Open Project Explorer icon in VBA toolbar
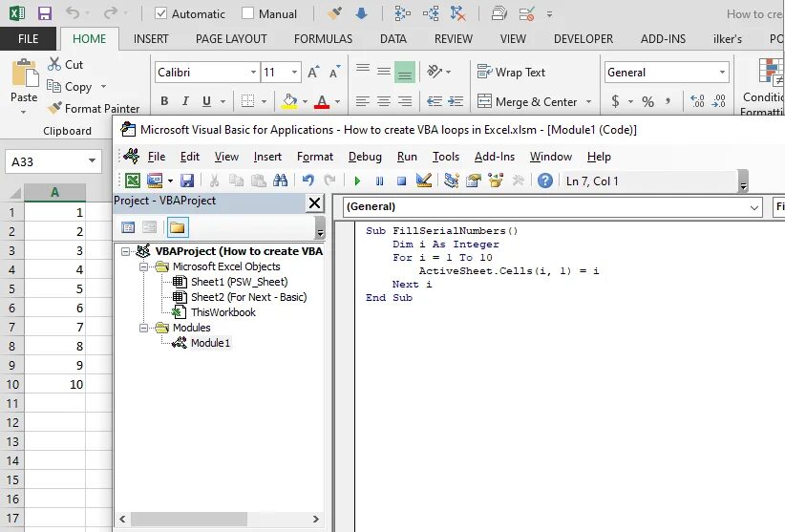 coord(452,181)
